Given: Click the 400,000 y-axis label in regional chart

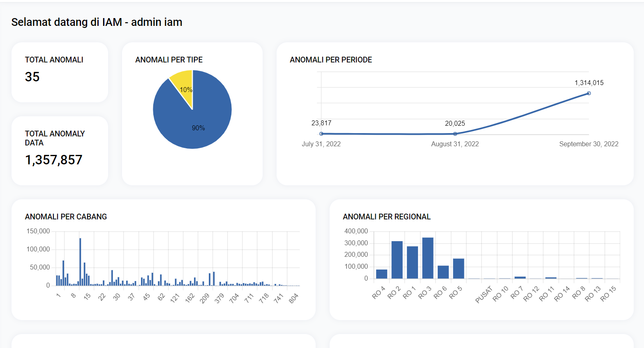Looking at the screenshot, I should (356, 231).
